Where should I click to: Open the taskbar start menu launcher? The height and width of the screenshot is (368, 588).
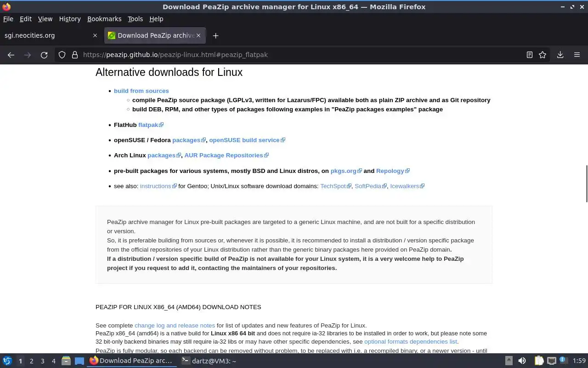7,361
